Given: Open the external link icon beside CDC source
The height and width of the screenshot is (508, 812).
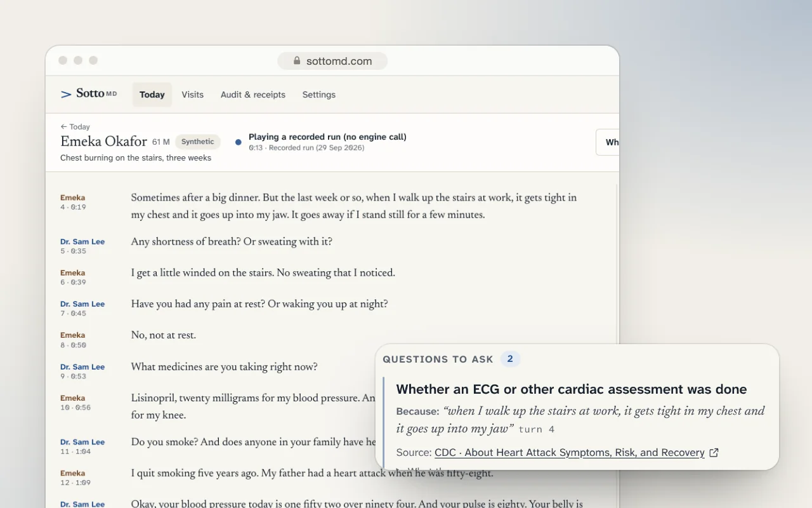Looking at the screenshot, I should pos(714,453).
